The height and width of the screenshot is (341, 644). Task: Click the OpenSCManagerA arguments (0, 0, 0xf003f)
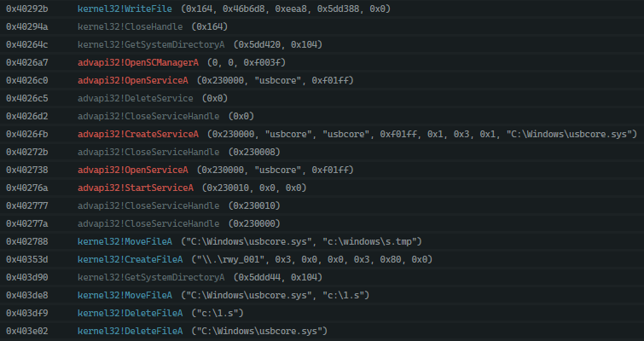click(x=247, y=62)
